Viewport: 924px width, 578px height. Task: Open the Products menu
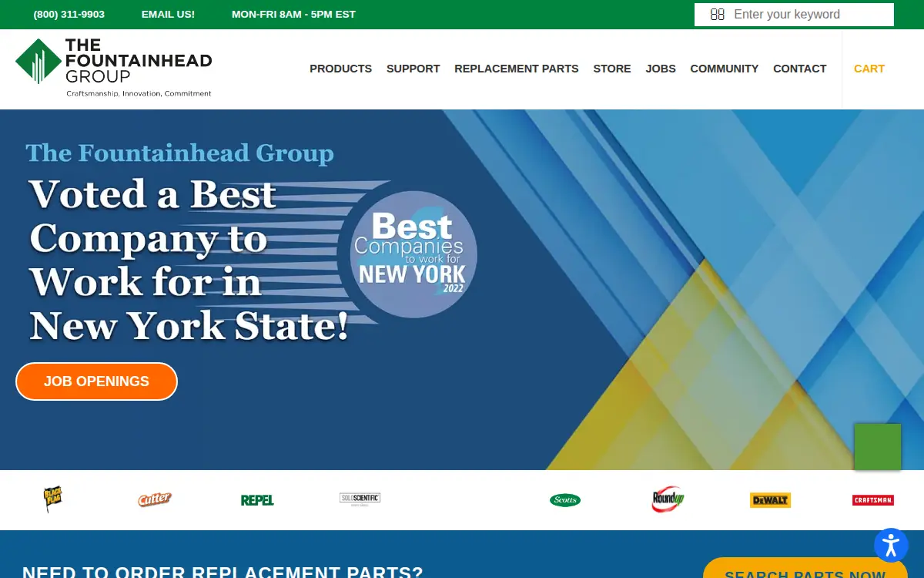340,69
